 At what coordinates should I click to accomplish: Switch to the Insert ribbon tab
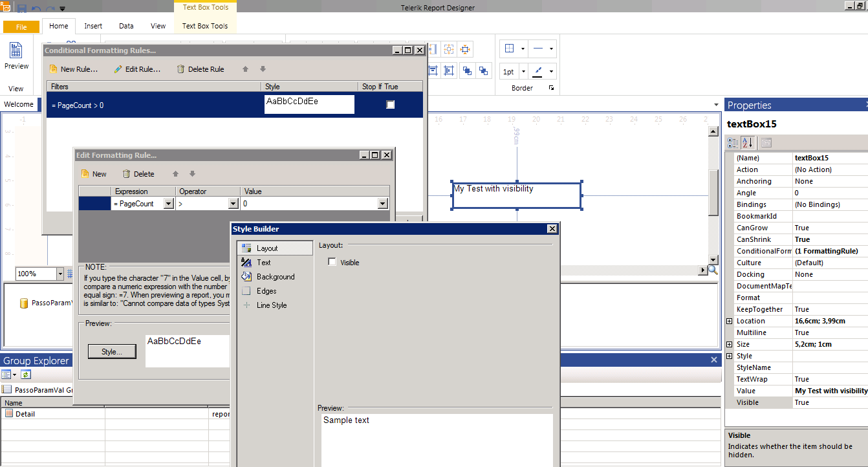pyautogui.click(x=93, y=26)
